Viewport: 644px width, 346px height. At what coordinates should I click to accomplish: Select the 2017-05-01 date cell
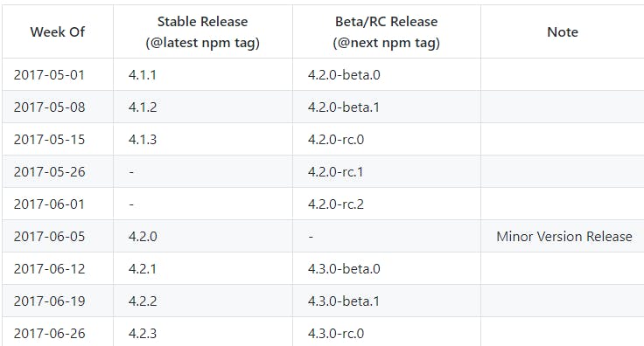click(58, 74)
